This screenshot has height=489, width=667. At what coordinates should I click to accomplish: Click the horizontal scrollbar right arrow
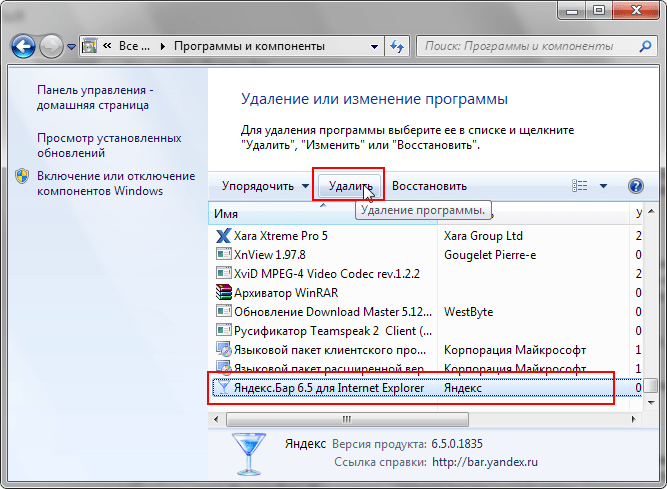point(634,419)
